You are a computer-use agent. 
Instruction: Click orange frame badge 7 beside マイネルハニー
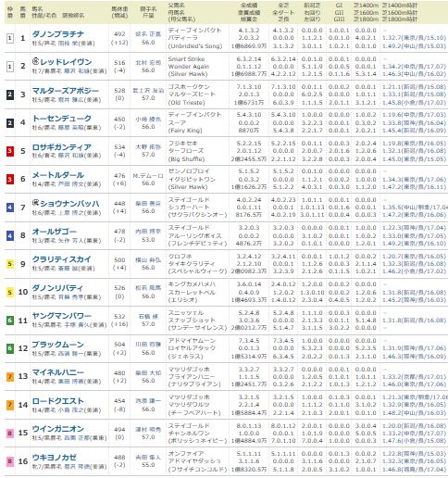pyautogui.click(x=10, y=377)
